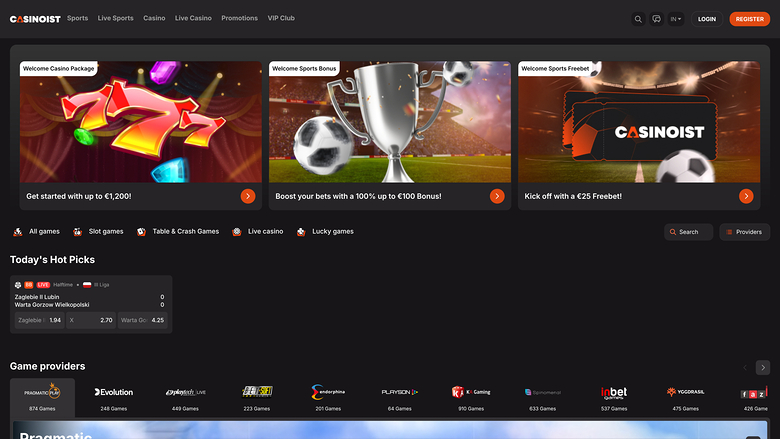This screenshot has height=439, width=780.
Task: Click the LOGIN button
Action: [x=707, y=19]
